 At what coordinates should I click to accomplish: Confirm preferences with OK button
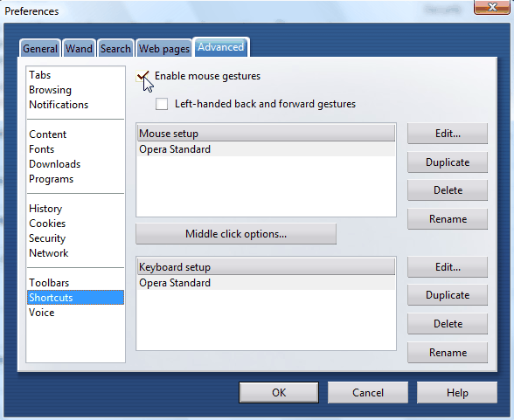279,393
